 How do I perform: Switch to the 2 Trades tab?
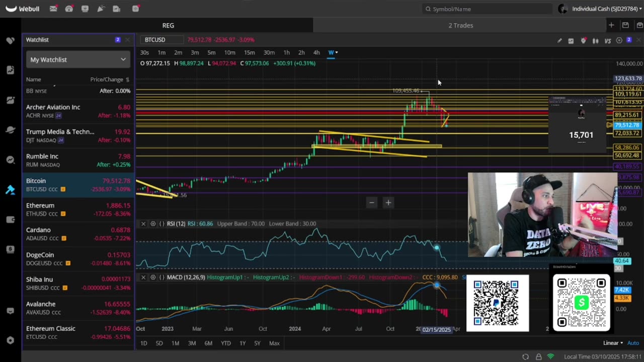tap(461, 25)
